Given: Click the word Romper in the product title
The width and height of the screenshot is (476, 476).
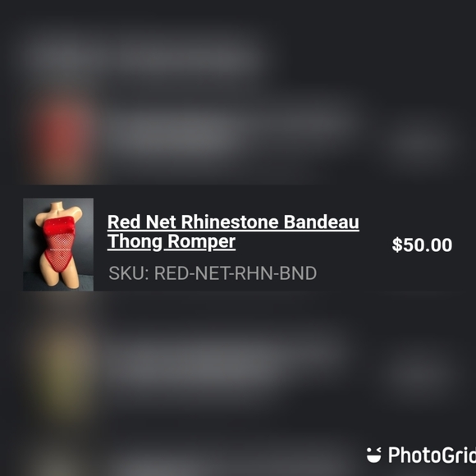Looking at the screenshot, I should pos(201,241).
